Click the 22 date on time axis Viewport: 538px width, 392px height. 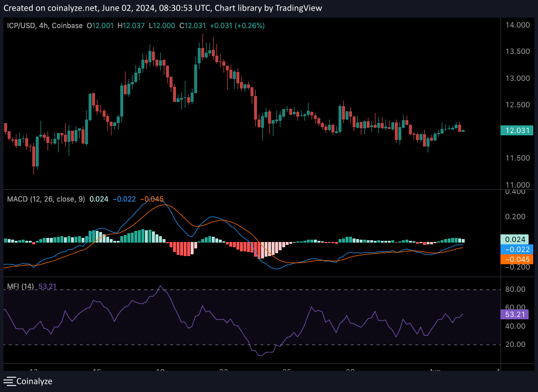click(x=224, y=371)
